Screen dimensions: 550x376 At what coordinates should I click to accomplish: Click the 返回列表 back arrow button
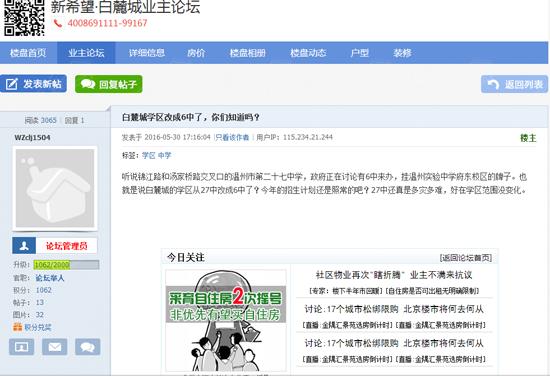coord(514,84)
